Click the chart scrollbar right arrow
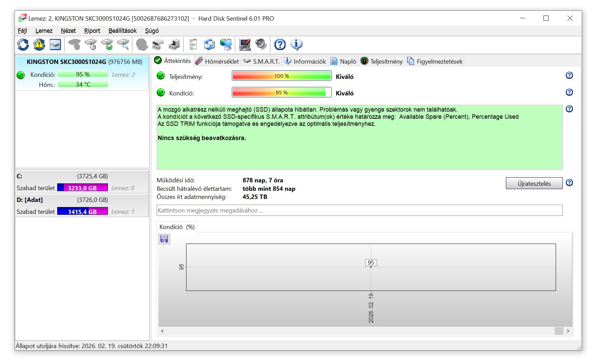Screen dimensions: 600x364 [x=568, y=331]
